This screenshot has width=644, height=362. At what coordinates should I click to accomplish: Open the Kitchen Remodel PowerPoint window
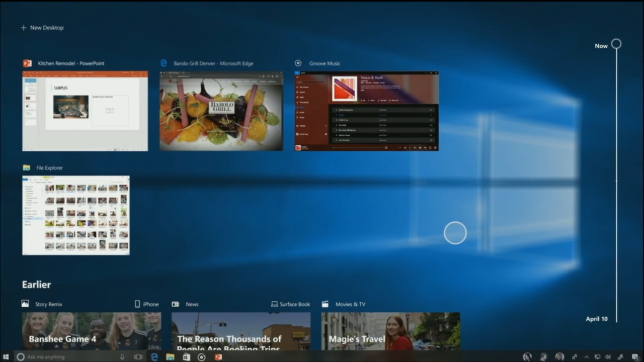coord(85,111)
